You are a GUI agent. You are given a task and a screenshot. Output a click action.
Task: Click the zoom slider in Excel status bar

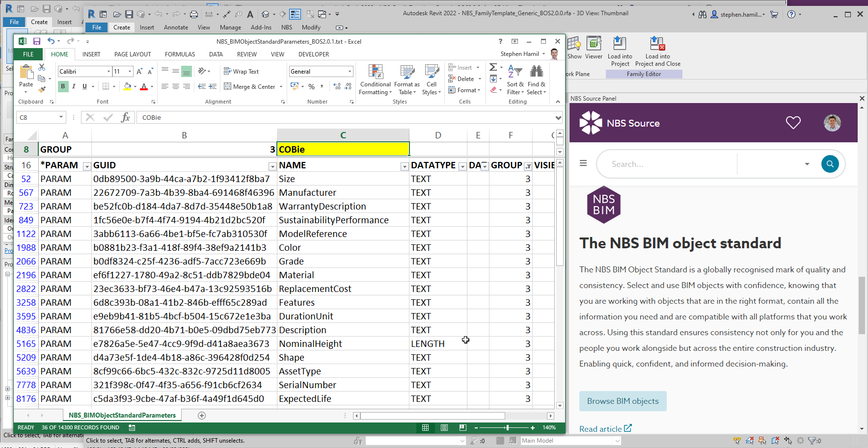click(x=507, y=428)
